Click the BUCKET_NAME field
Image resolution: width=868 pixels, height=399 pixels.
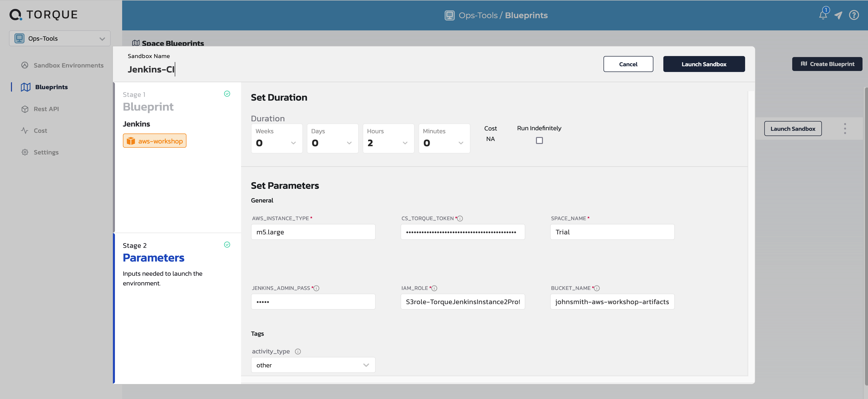coord(612,302)
